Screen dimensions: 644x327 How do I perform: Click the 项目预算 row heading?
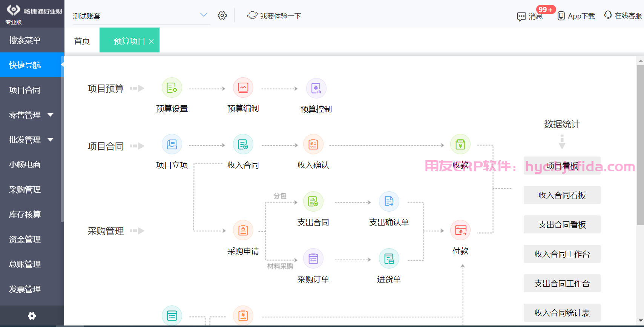[x=106, y=88]
